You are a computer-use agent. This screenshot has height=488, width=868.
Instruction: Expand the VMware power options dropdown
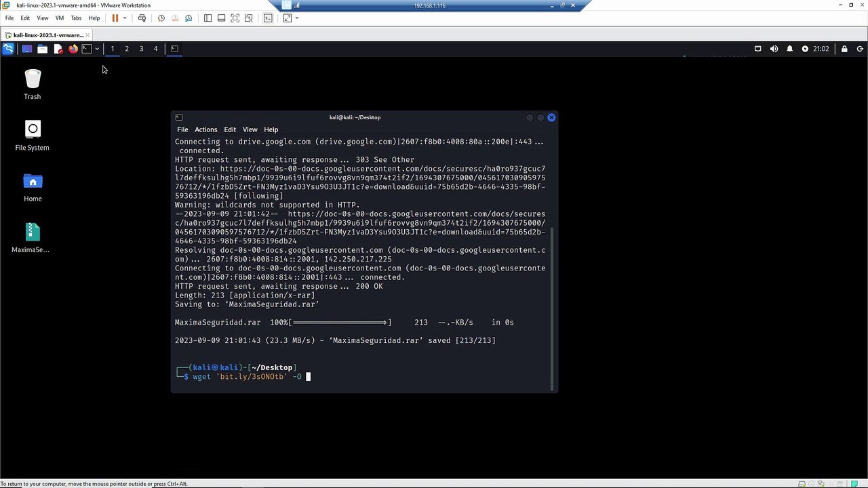tap(124, 18)
